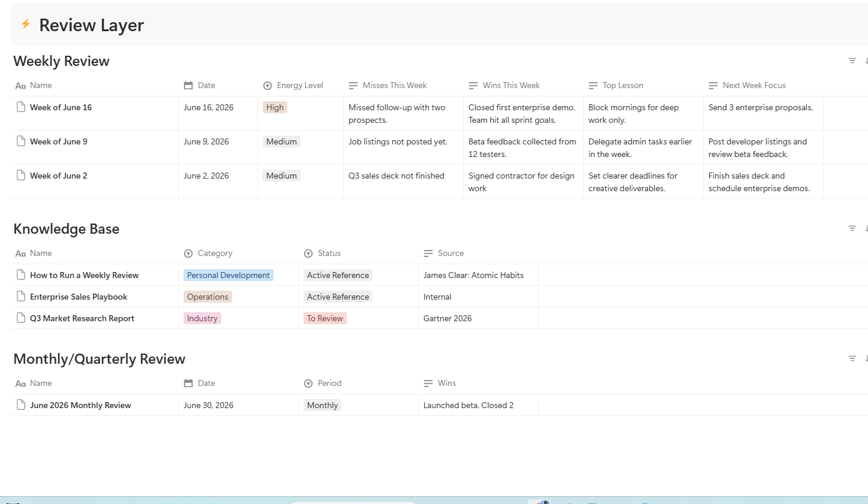Click page icon of How to Run a Weekly Review
The height and width of the screenshot is (504, 868).
[x=21, y=275]
